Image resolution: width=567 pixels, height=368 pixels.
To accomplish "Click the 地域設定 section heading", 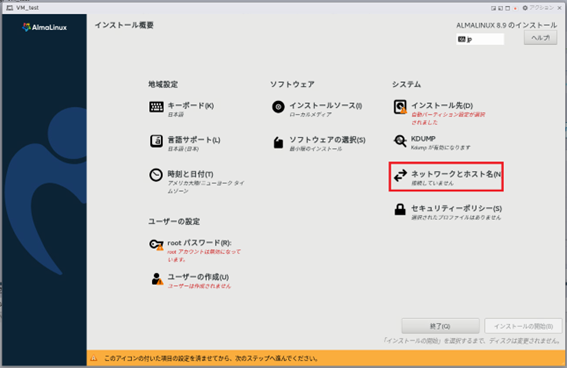I will coord(163,84).
